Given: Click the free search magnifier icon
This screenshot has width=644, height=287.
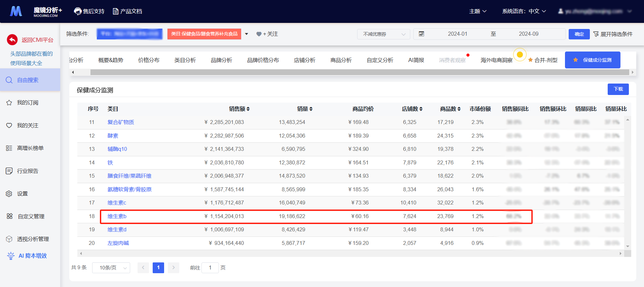Looking at the screenshot, I should [9, 80].
